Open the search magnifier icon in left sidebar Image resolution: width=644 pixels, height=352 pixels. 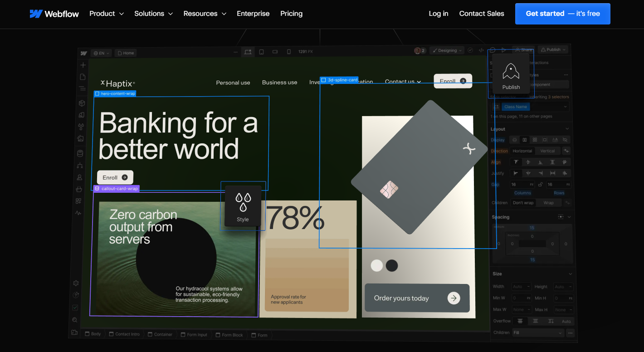(75, 320)
